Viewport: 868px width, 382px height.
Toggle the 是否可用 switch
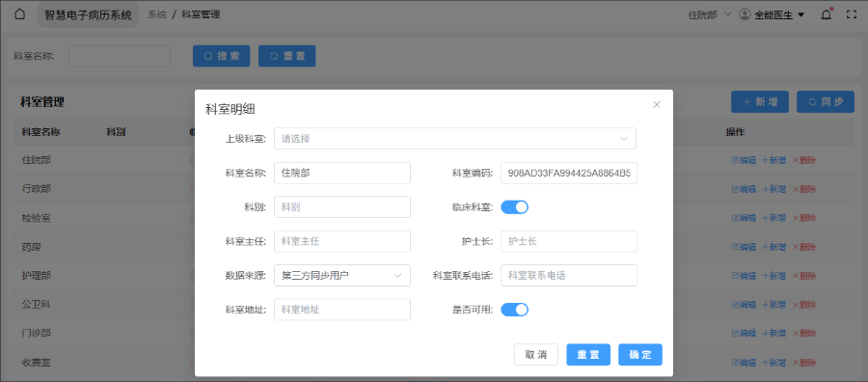(514, 310)
